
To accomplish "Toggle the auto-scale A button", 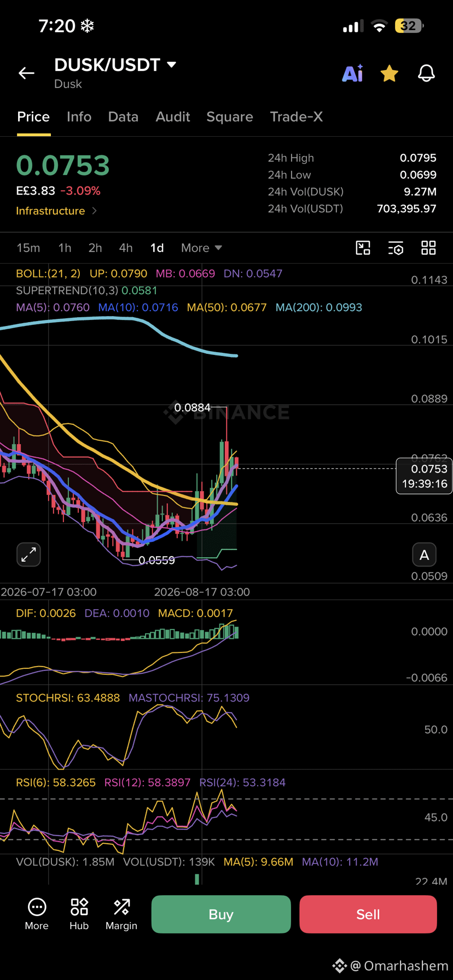I will click(x=424, y=555).
